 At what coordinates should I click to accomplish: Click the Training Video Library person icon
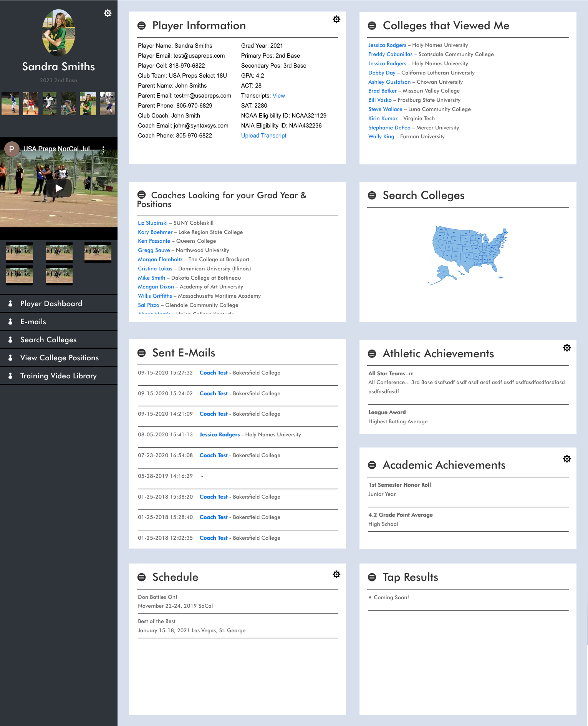click(x=10, y=376)
